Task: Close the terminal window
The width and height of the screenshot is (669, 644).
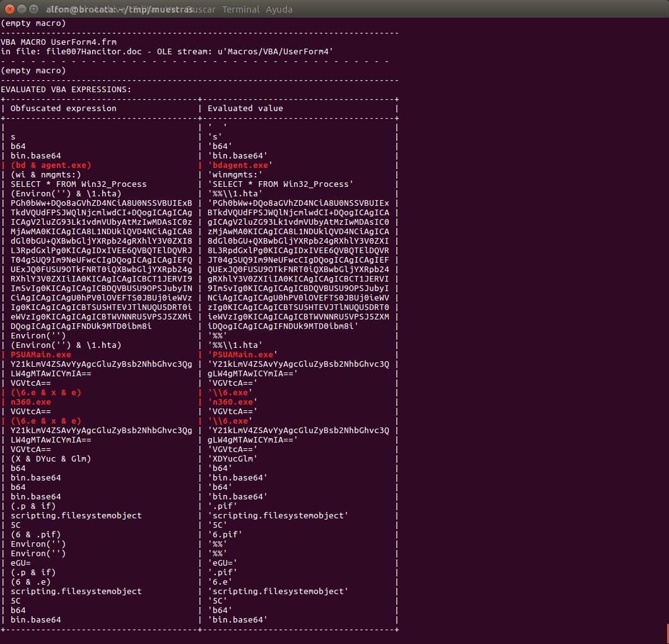Action: pyautogui.click(x=9, y=9)
